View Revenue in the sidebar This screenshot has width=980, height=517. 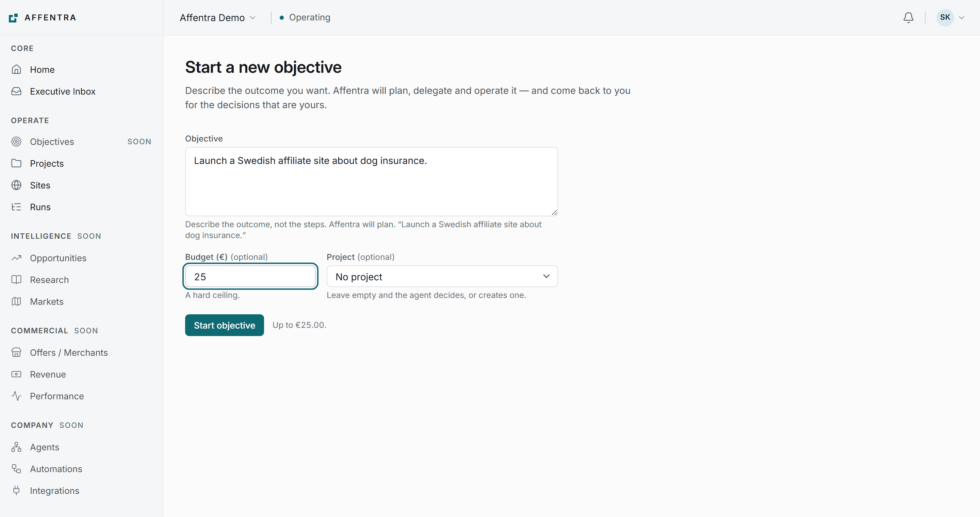81,374
